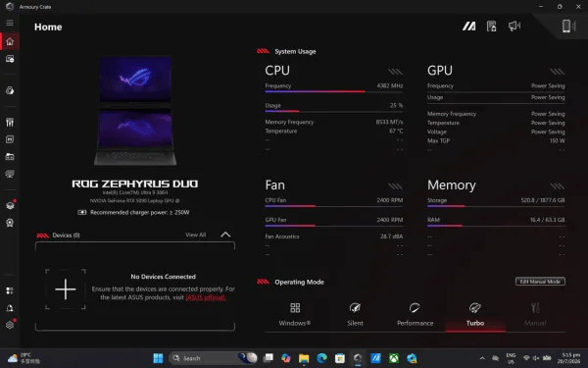Select the Windows operating mode
Image resolution: width=588 pixels, height=368 pixels.
295,315
